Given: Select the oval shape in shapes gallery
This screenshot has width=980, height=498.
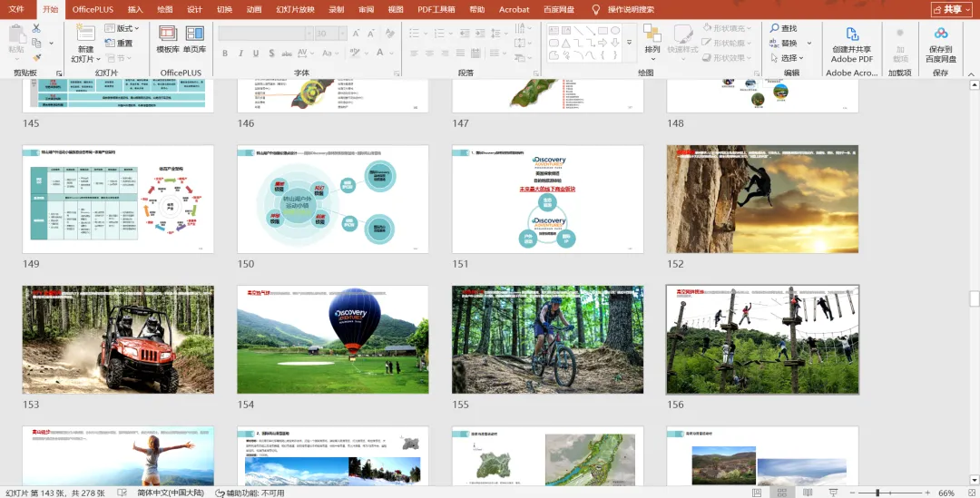Looking at the screenshot, I should 615,30.
